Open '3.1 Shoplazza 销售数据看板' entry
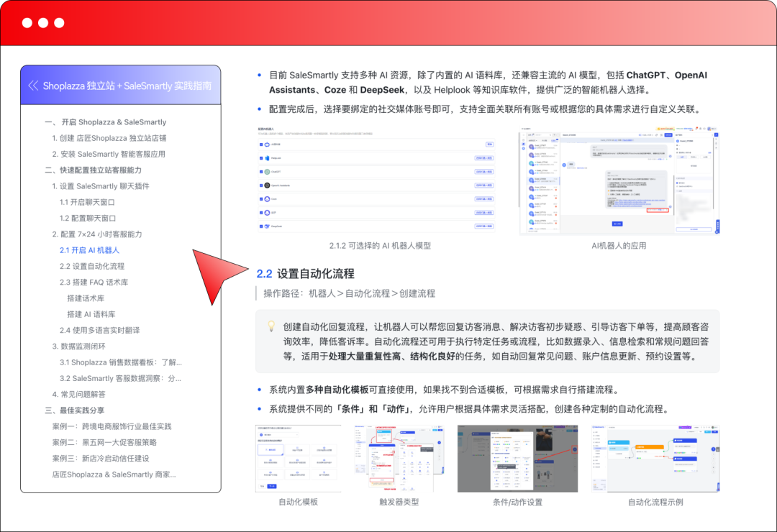The width and height of the screenshot is (777, 532). [x=121, y=362]
